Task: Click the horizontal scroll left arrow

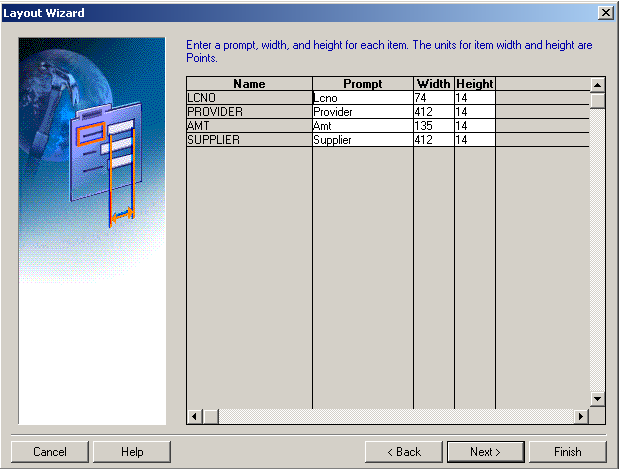Action: pyautogui.click(x=195, y=416)
